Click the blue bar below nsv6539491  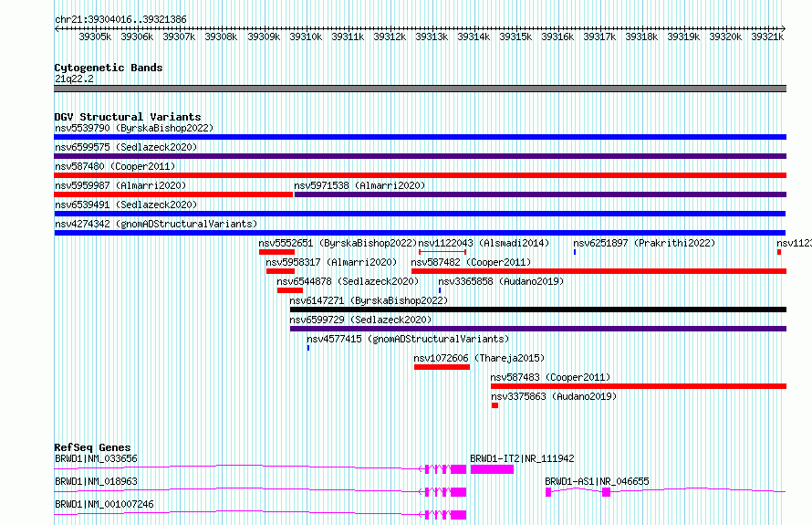(420, 214)
